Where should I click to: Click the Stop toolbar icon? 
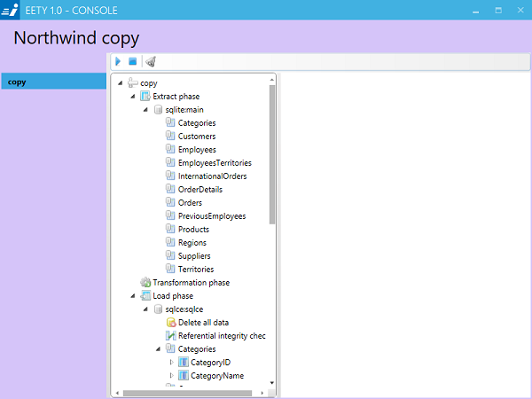point(132,61)
